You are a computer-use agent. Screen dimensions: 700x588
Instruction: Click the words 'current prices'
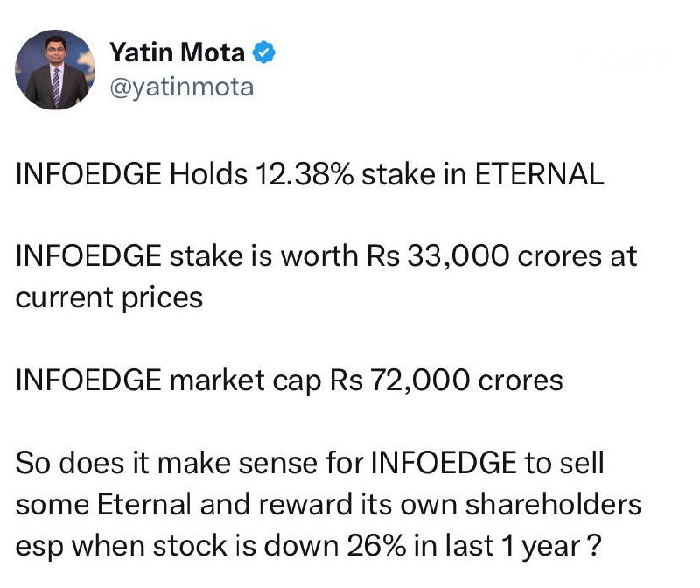109,297
